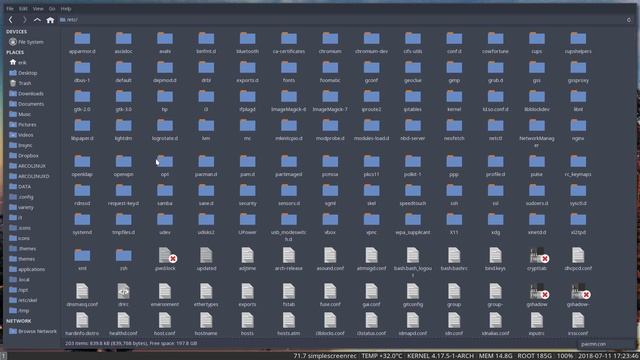Select the kernel folder
The width and height of the screenshot is (640, 360).
(x=454, y=101)
